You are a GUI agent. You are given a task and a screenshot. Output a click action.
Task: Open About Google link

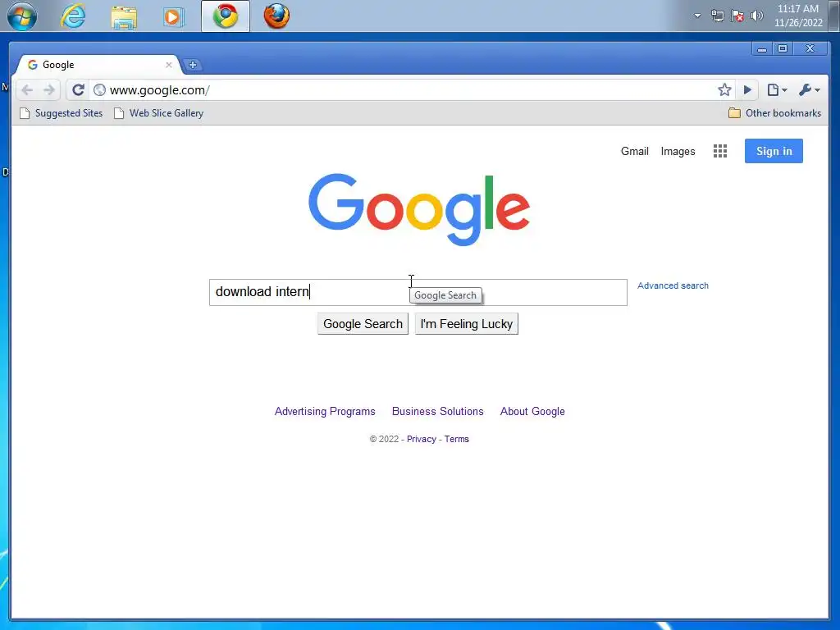[532, 412]
